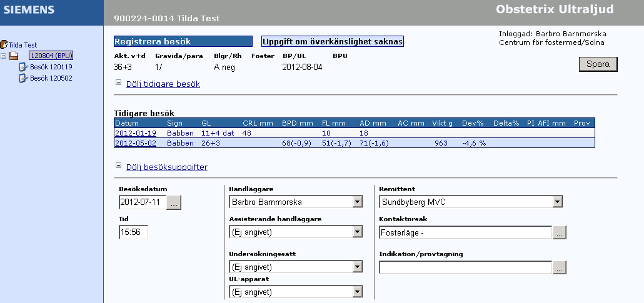
Task: Open the 2012-05-02 visit link
Action: tap(136, 143)
